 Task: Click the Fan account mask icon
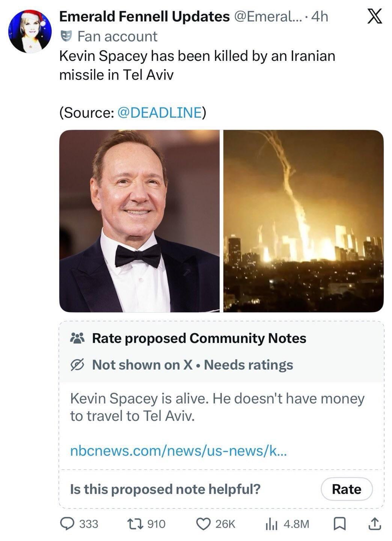[66, 36]
